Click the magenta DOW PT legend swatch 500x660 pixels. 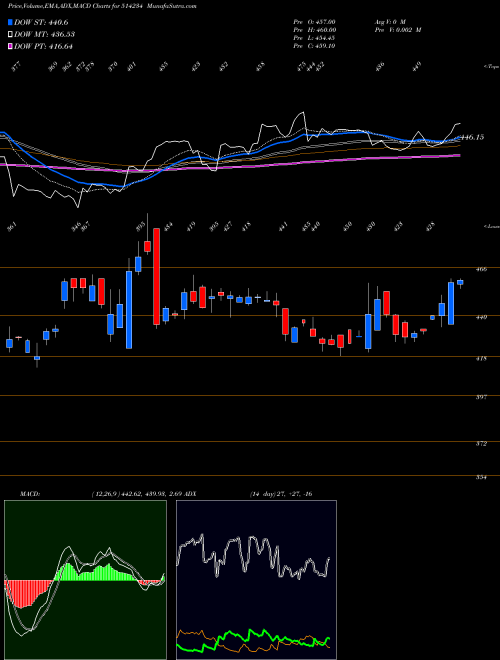(x=10, y=46)
